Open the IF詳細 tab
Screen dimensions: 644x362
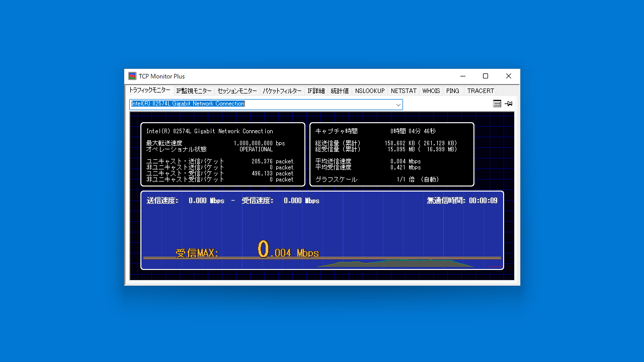pos(316,91)
